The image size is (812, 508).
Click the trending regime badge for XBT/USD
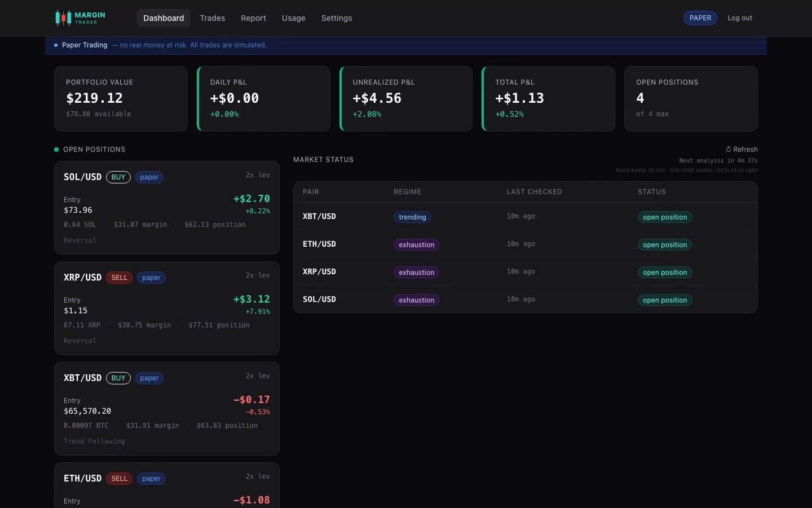412,217
